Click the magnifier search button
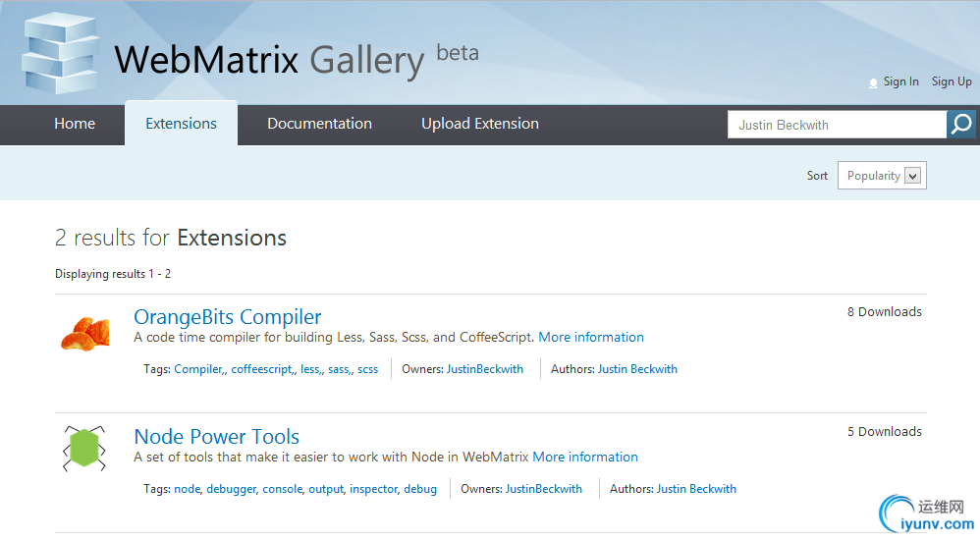The height and width of the screenshot is (540, 980). [960, 125]
